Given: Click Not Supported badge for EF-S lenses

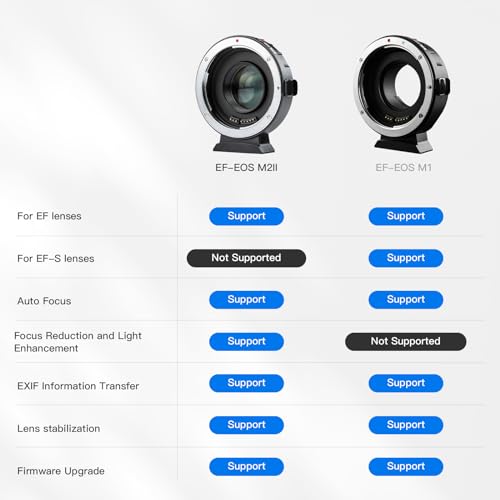Looking at the screenshot, I should point(246,258).
